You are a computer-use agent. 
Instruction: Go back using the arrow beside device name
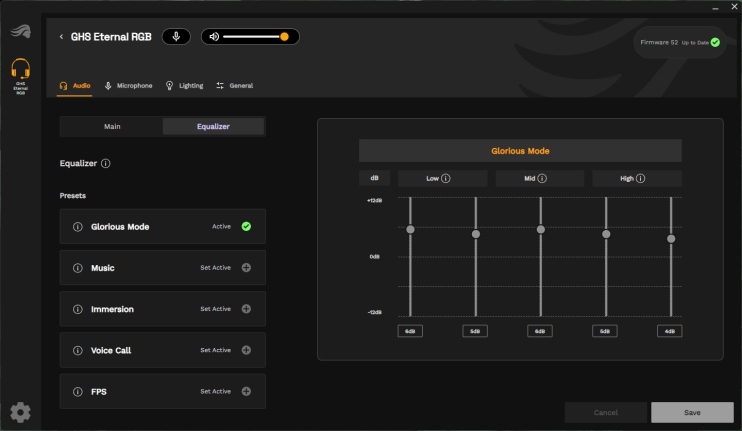[61, 36]
